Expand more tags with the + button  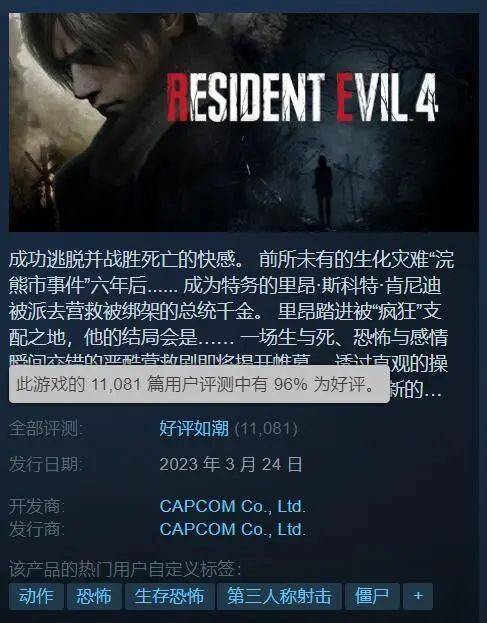418,596
